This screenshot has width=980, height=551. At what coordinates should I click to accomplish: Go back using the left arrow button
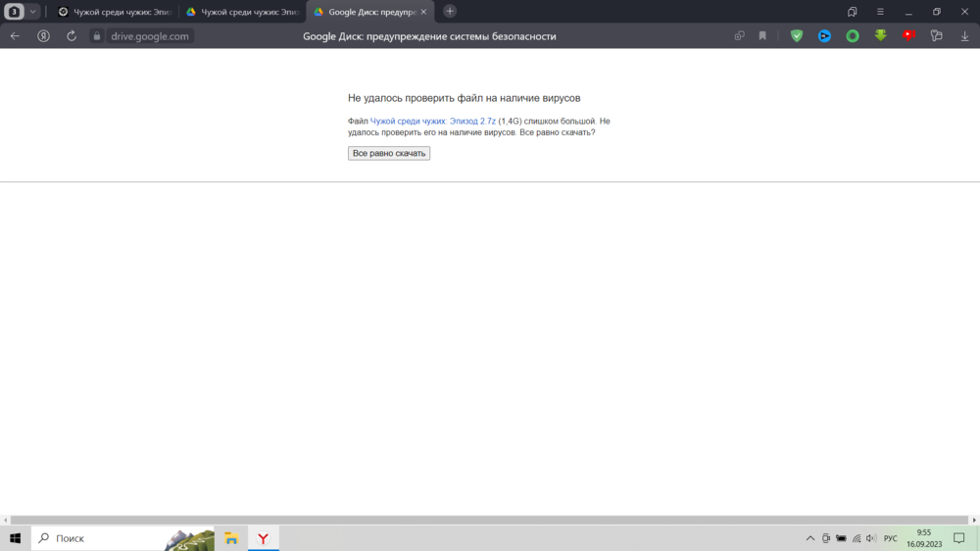[15, 36]
